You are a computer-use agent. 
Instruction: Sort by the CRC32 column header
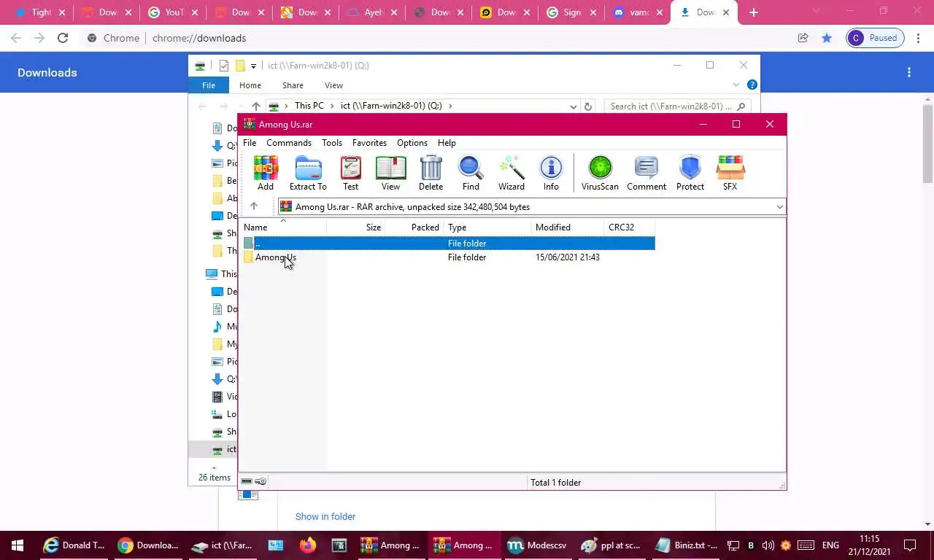(630, 227)
